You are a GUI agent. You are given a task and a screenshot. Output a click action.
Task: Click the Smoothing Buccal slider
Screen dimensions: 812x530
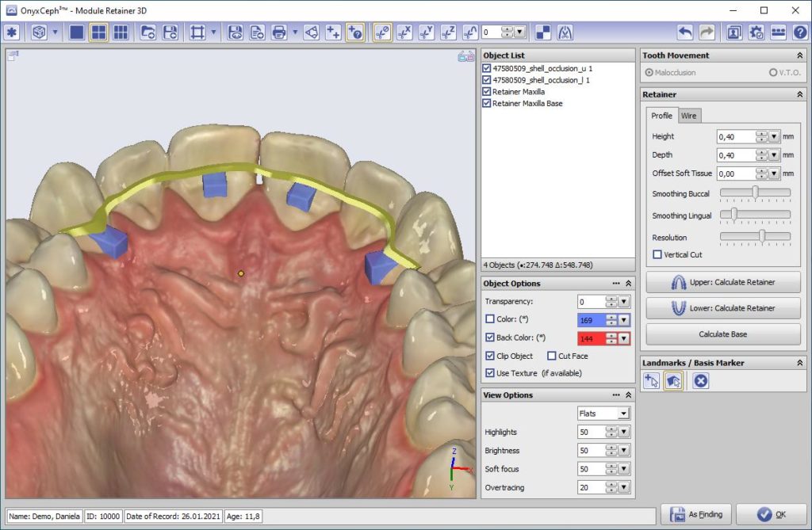(x=755, y=192)
